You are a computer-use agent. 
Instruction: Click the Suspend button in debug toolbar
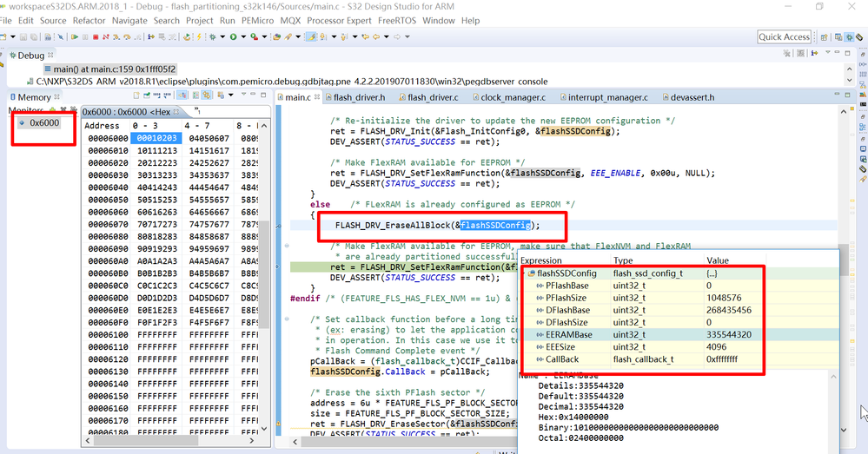(85, 37)
